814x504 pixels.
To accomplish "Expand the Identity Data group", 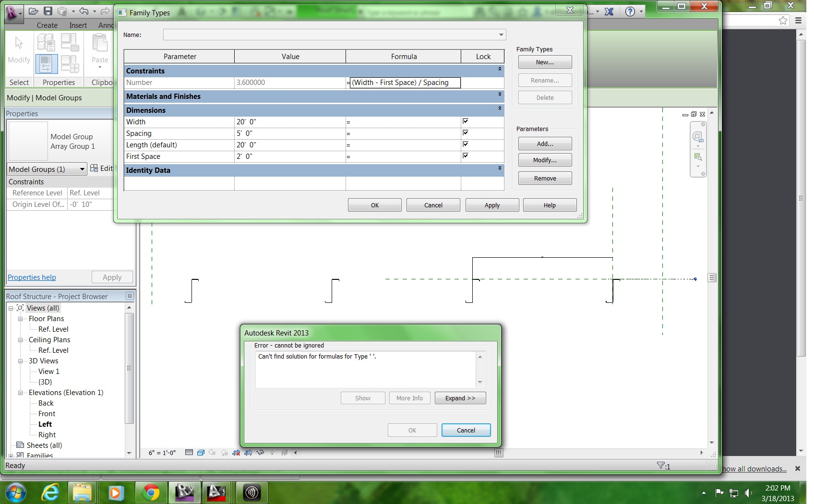I will [500, 168].
